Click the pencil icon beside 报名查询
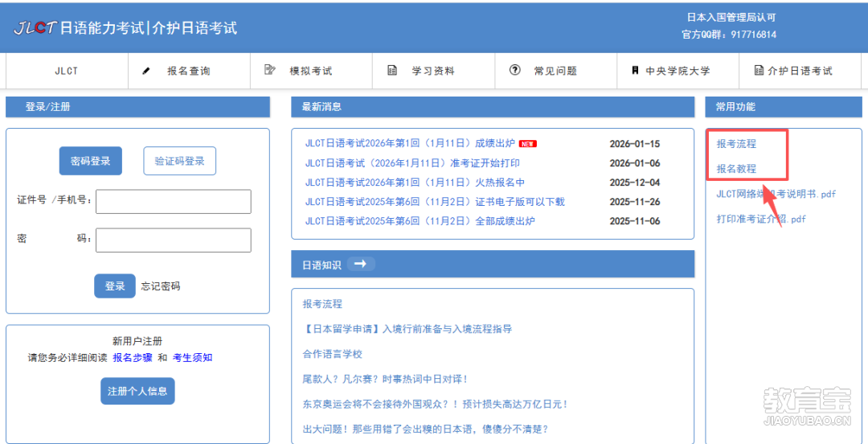 146,71
